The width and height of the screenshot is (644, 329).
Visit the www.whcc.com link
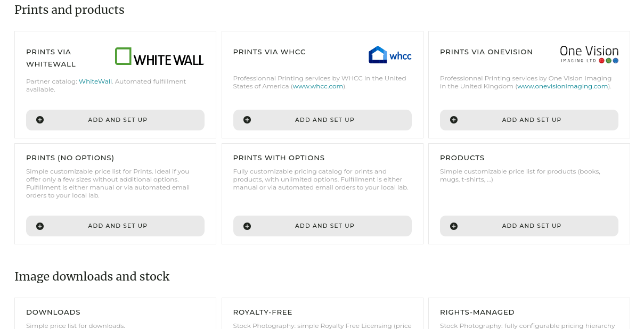318,86
